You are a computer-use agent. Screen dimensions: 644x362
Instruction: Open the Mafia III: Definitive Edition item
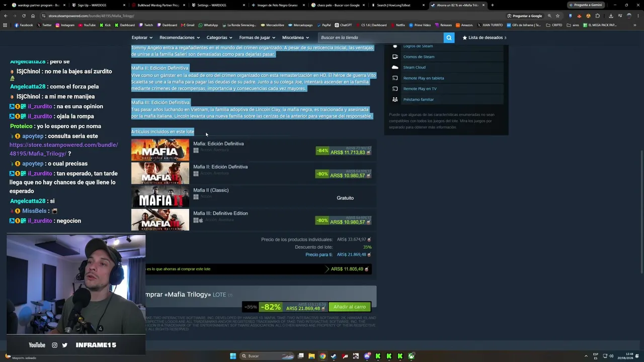pos(220,213)
